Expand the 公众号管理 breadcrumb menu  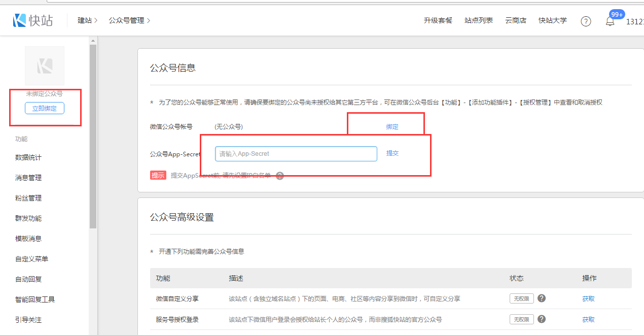[x=129, y=21]
